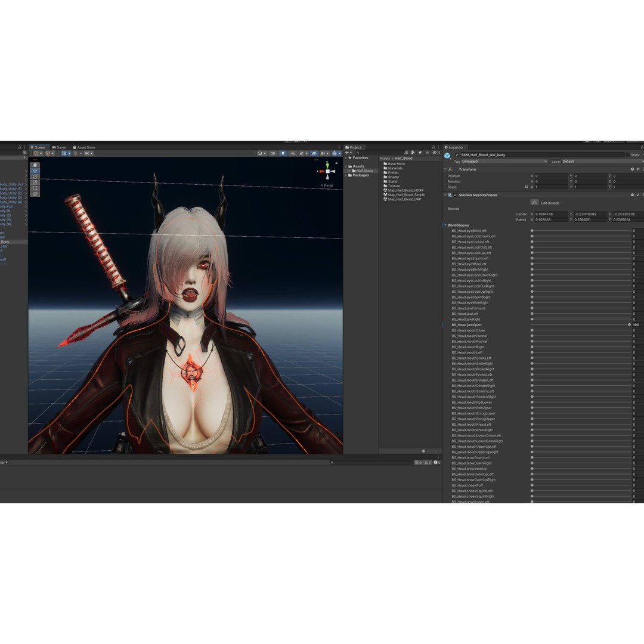644x644 pixels.
Task: Open the Texture folder
Action: coord(391,186)
